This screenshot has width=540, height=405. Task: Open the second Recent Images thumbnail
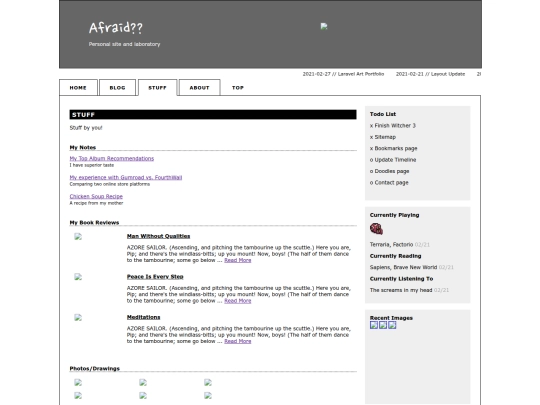(x=383, y=325)
